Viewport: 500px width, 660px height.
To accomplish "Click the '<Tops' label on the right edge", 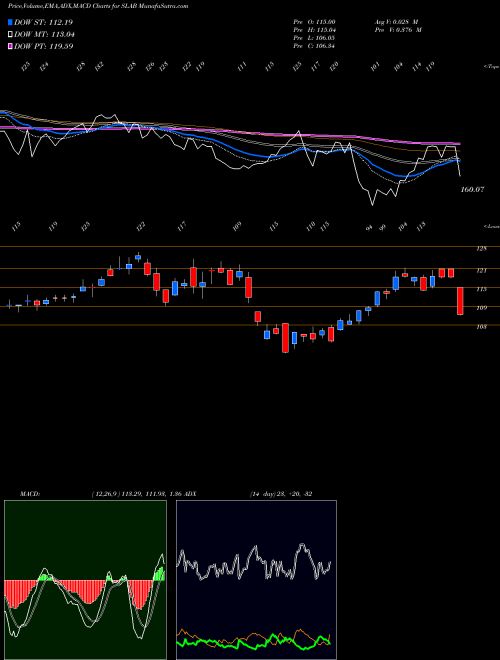I will click(492, 67).
